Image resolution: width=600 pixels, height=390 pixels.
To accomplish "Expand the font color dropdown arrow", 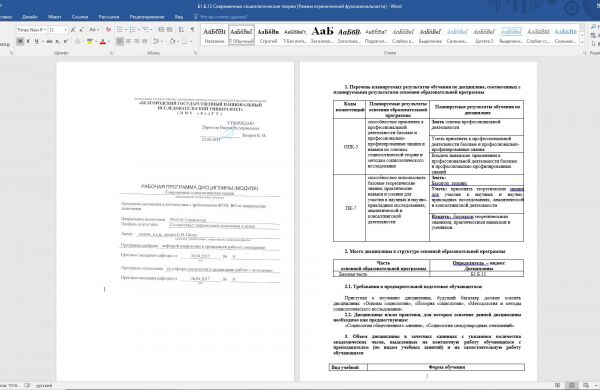I will tap(109, 41).
